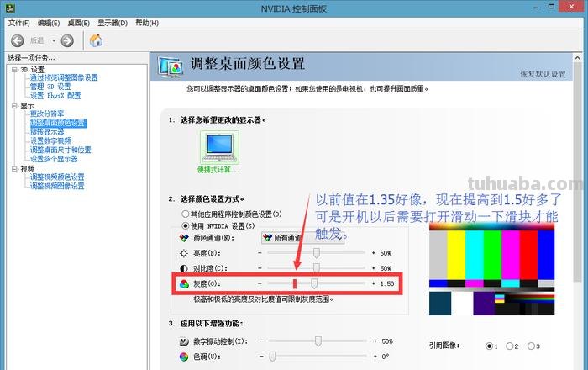This screenshot has height=370, width=588.
Task: Click the Back arrow toolbar button
Action: click(x=18, y=40)
